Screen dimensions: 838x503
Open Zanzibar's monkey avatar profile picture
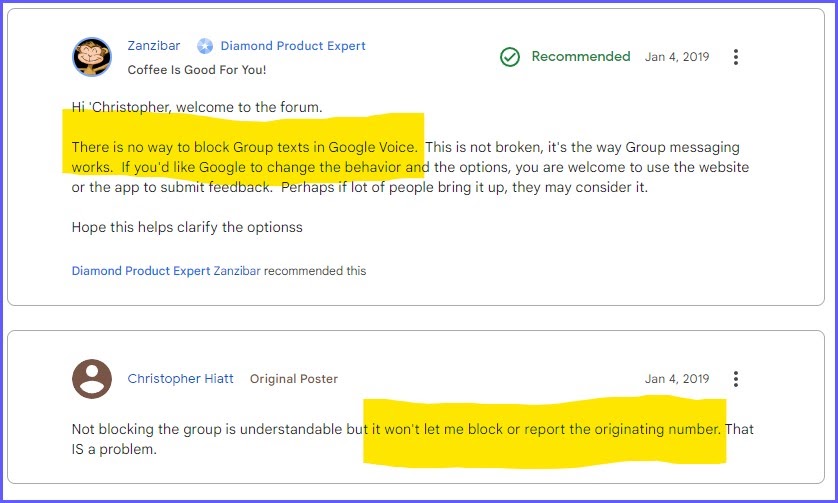click(x=92, y=57)
